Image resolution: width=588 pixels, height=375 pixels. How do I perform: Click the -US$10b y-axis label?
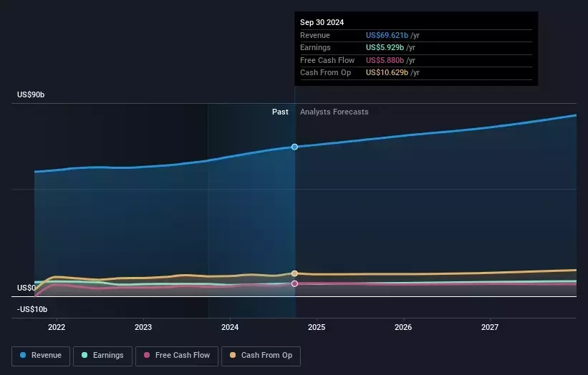coord(32,309)
